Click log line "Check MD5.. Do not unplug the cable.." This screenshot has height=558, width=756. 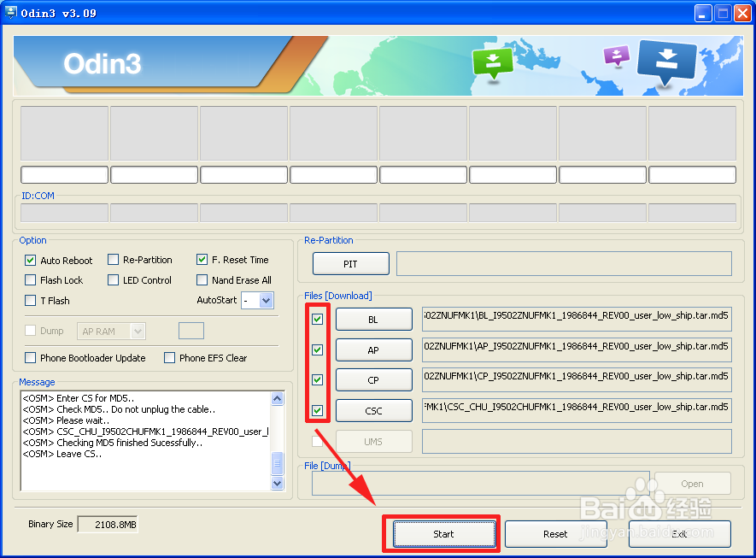pyautogui.click(x=119, y=409)
